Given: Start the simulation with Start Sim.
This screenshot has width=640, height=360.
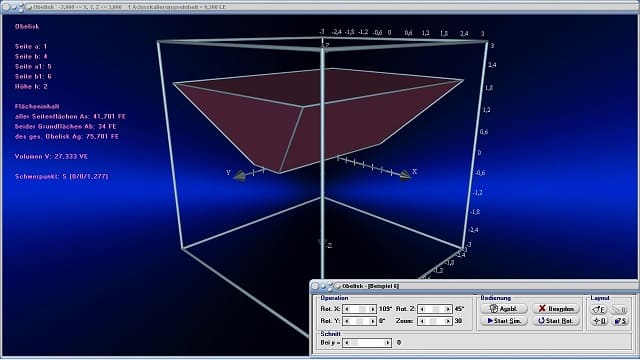Looking at the screenshot, I should 504,321.
